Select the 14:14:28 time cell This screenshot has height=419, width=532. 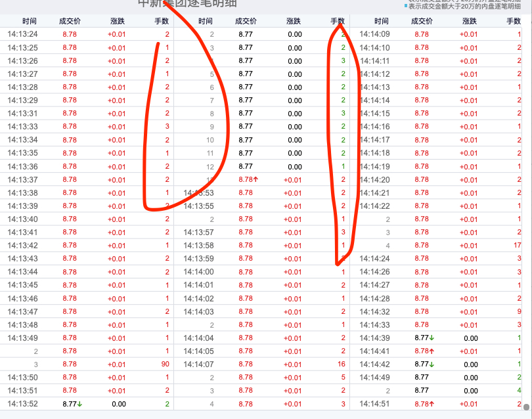click(374, 299)
